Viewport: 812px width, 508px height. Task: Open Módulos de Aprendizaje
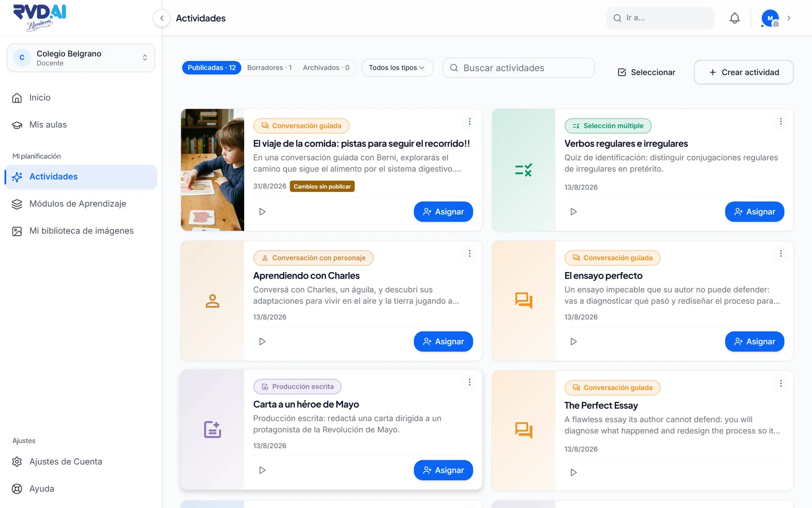coord(81,204)
